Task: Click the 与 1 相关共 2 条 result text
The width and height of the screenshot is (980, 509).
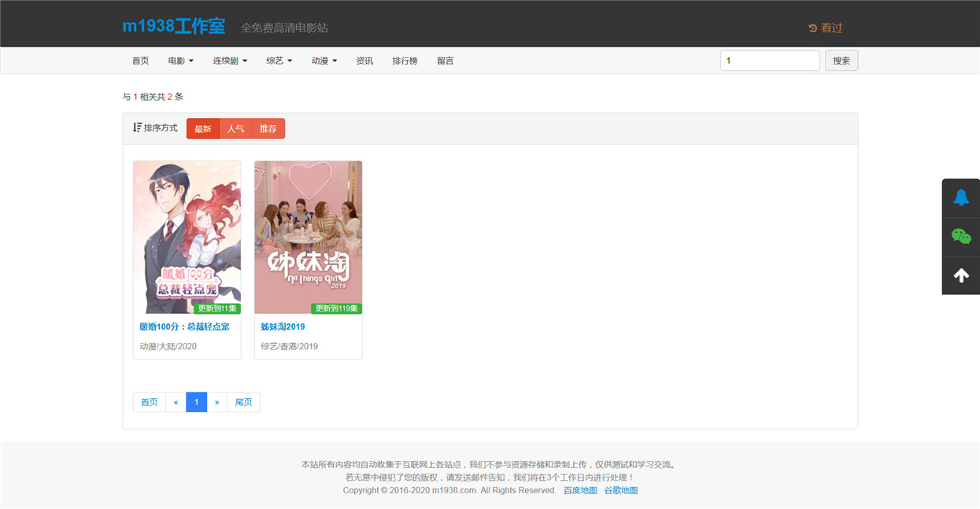Action: click(153, 97)
